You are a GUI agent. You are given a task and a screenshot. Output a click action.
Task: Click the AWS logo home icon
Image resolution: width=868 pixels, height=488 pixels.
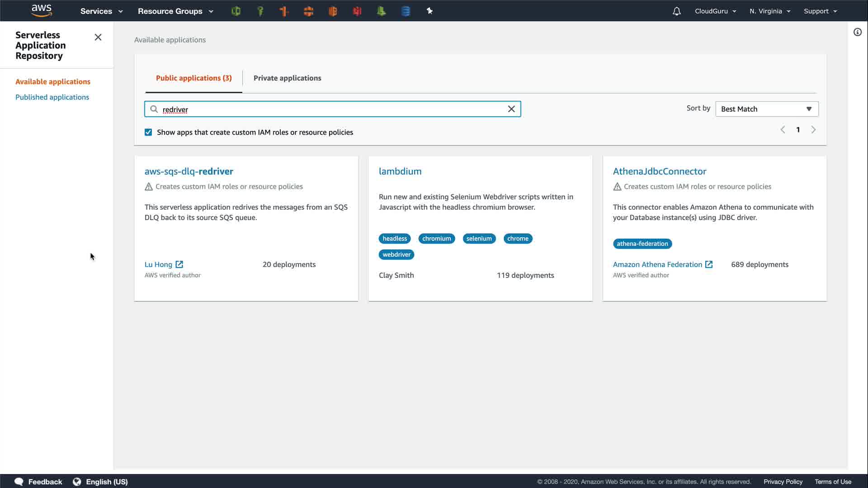[x=42, y=11]
